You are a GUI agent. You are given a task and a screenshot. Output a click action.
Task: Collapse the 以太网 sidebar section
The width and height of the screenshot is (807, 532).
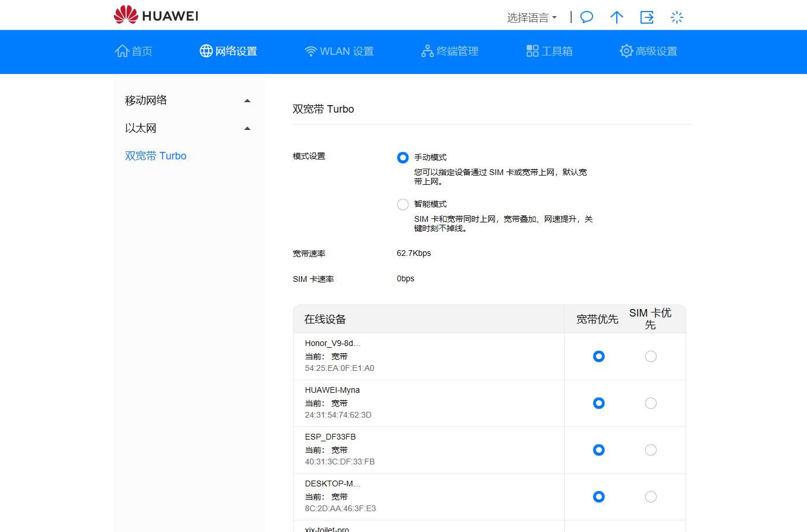click(247, 128)
